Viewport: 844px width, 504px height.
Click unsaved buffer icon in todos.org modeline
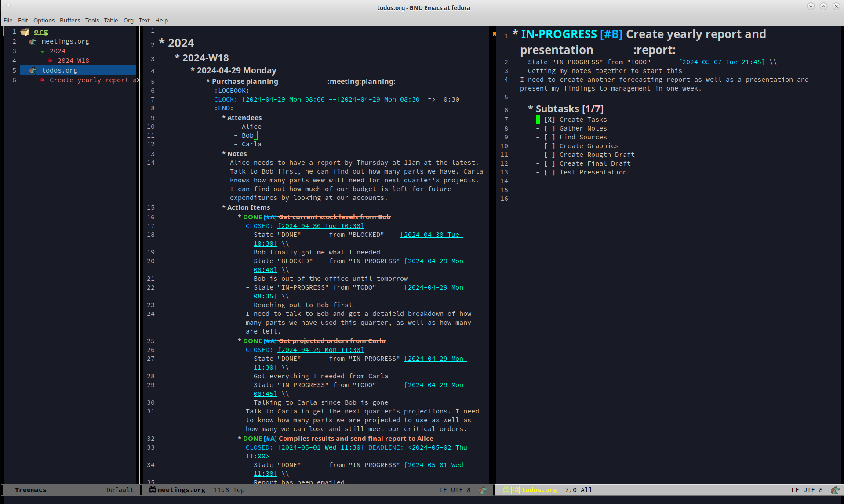click(515, 490)
